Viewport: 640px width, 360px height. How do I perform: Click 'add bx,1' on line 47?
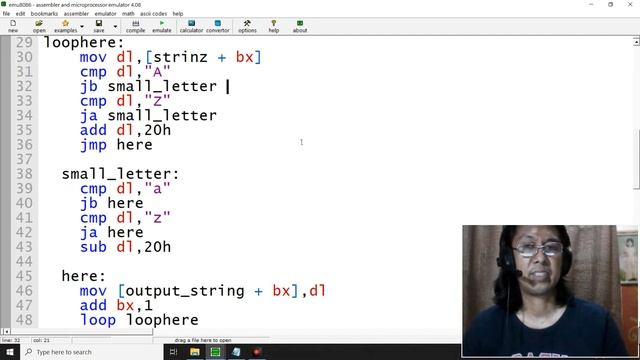click(x=116, y=306)
